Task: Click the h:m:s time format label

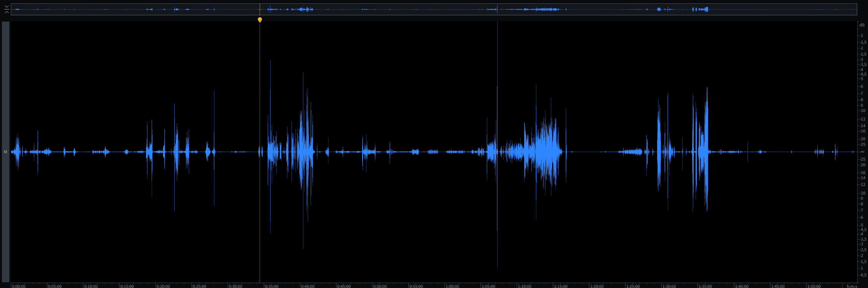Action: tap(852, 286)
